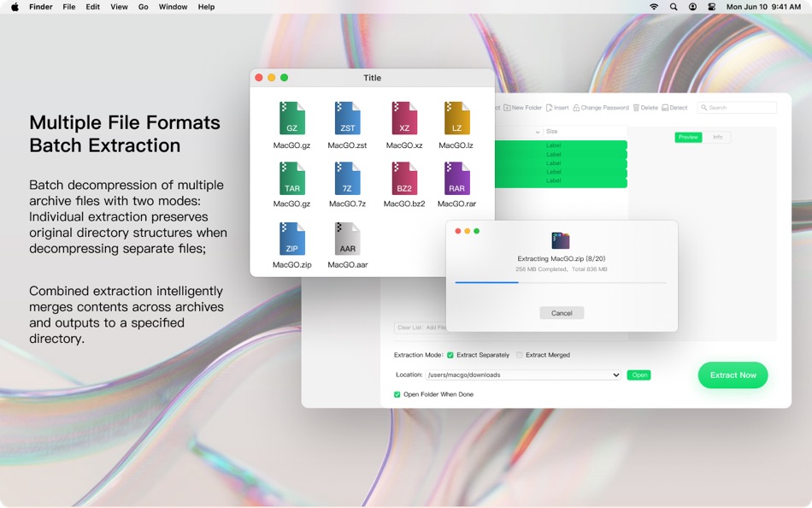
Task: Open the user account menu bar icon
Action: 692,7
